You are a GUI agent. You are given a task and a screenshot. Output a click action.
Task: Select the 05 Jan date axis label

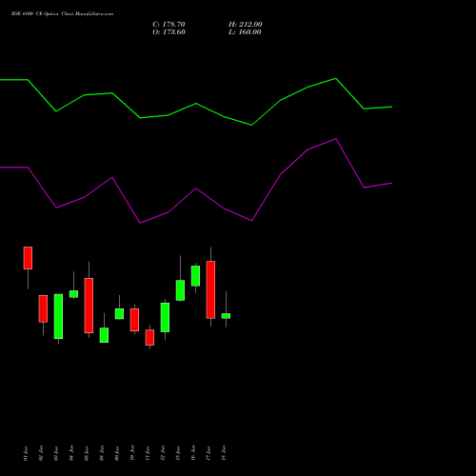click(87, 453)
